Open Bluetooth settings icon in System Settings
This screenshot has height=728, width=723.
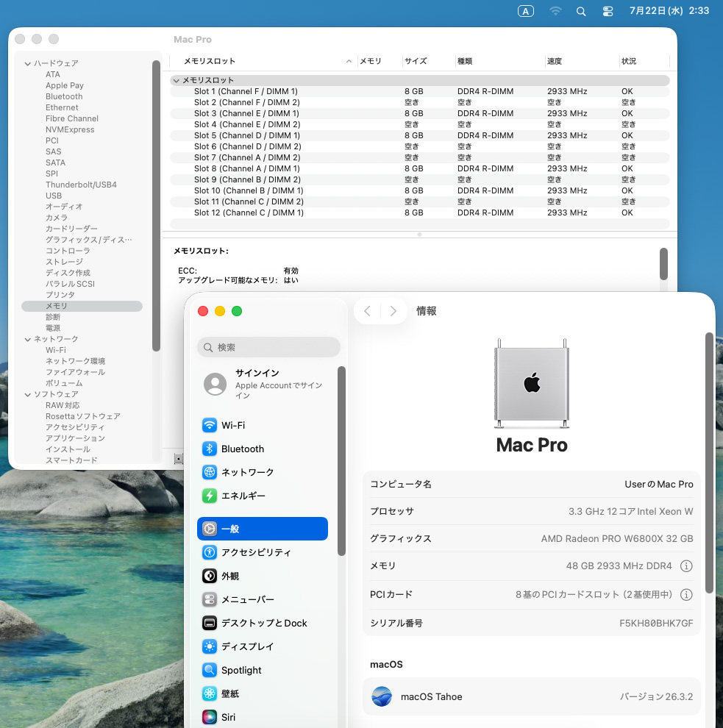210,449
